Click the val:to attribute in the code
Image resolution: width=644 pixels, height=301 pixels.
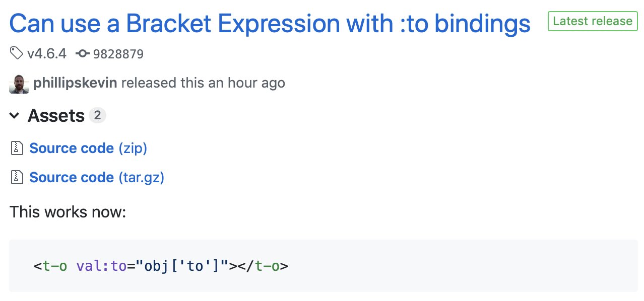[x=101, y=265]
